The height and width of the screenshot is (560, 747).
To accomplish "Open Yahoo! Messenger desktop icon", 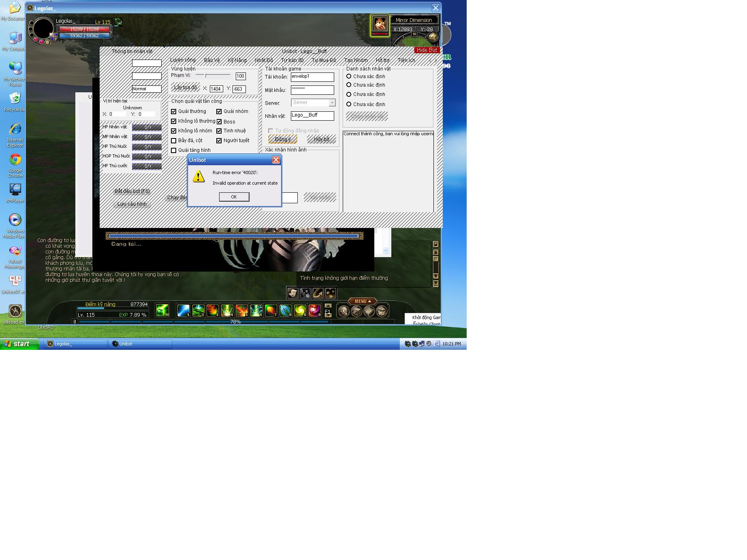I will [15, 257].
